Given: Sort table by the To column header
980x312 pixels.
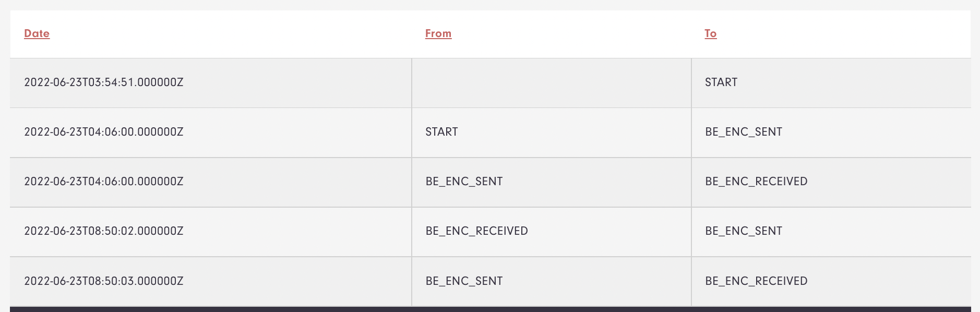Looking at the screenshot, I should [710, 33].
